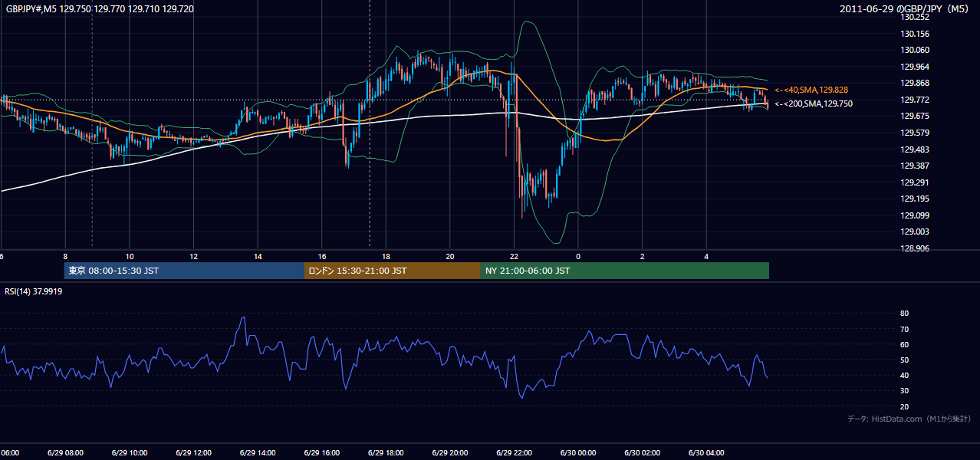980x460 pixels.
Task: Click price axis value 128.906
Action: (916, 248)
